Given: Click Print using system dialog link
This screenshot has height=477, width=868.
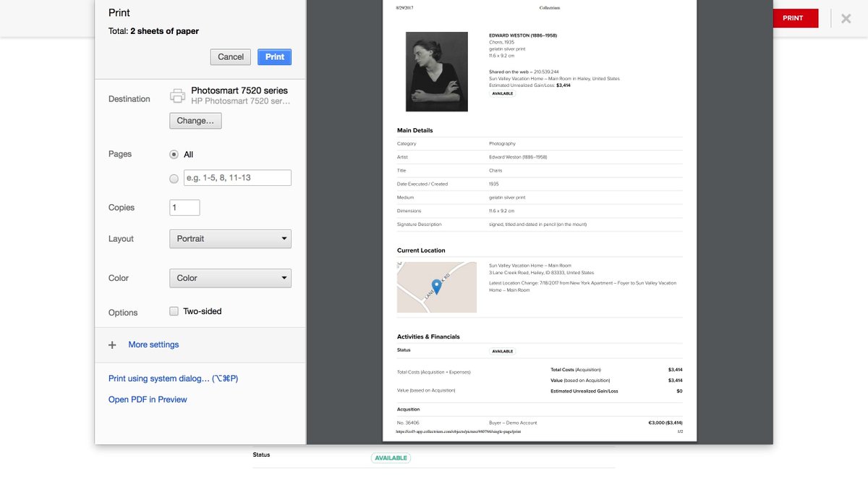Looking at the screenshot, I should tap(173, 379).
